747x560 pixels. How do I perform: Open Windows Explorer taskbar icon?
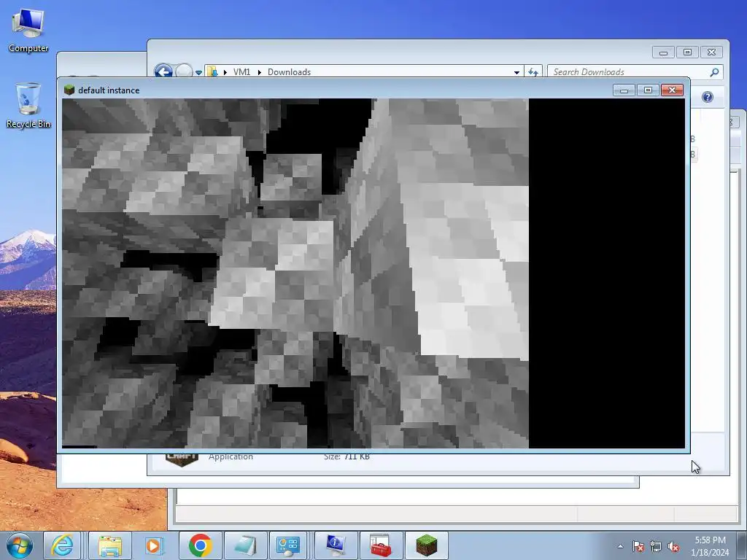coord(110,545)
